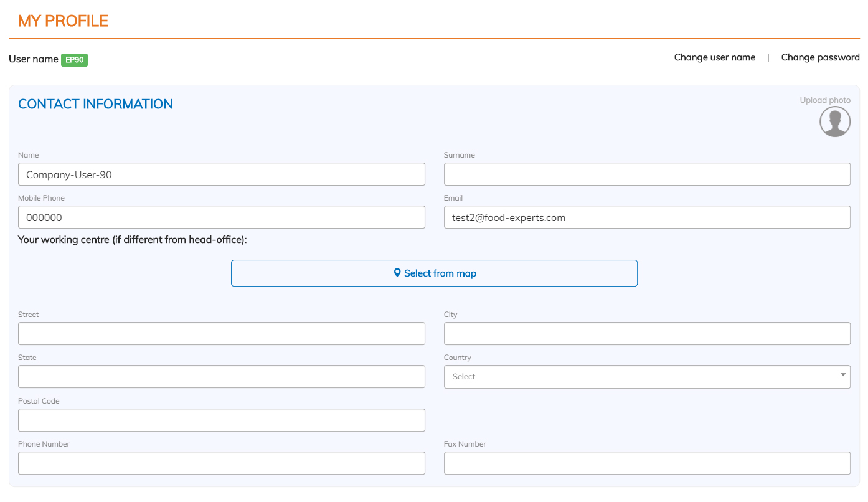Click the Postal Code field

point(221,420)
